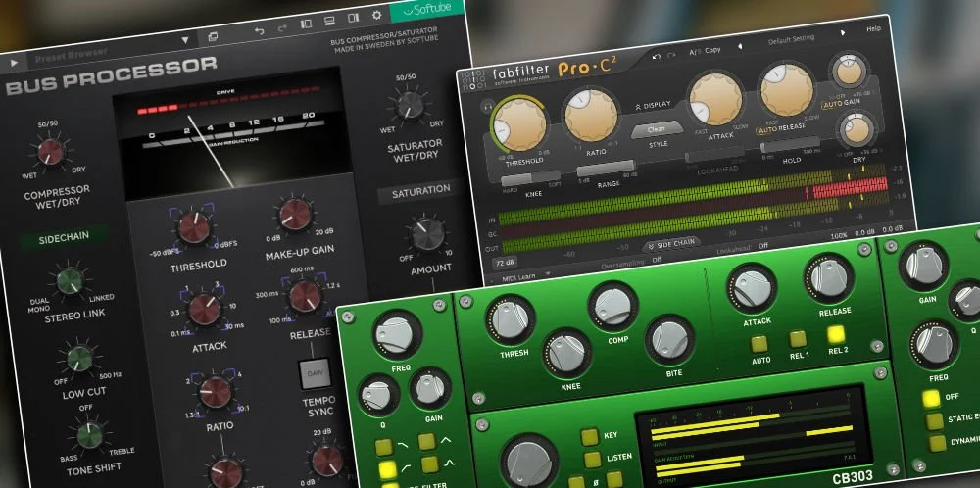This screenshot has height=488, width=980.
Task: Click the Lookahead slider in Pro-C 2
Action: (714, 154)
